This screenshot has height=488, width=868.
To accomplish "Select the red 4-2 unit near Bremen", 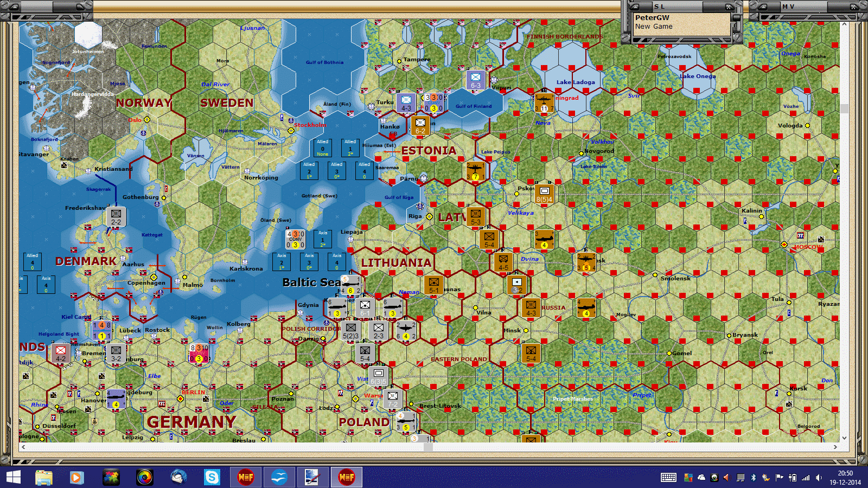I will point(61,353).
